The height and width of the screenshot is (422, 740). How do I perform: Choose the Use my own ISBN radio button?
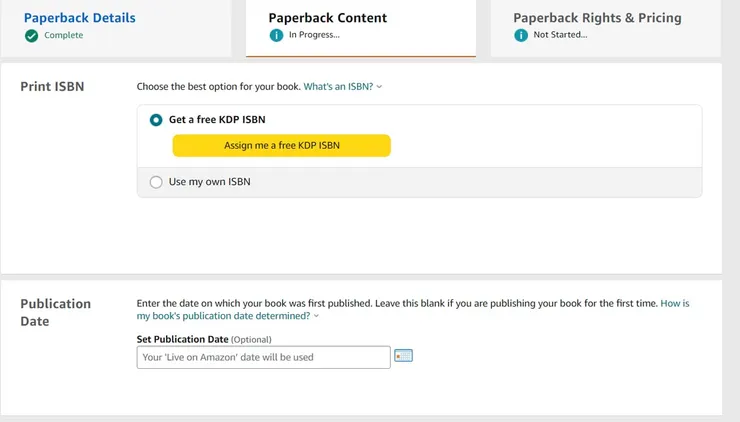click(x=156, y=182)
